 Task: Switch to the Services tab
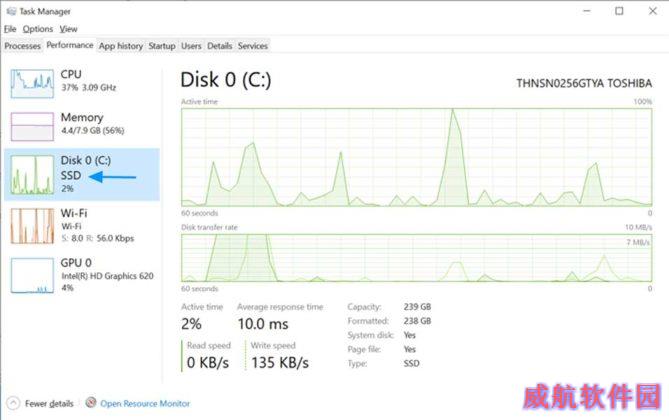pos(253,46)
